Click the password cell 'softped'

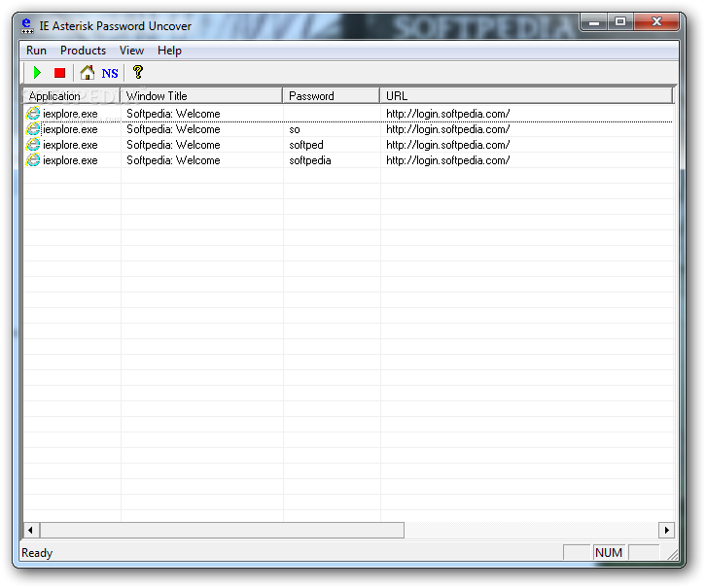pos(306,145)
